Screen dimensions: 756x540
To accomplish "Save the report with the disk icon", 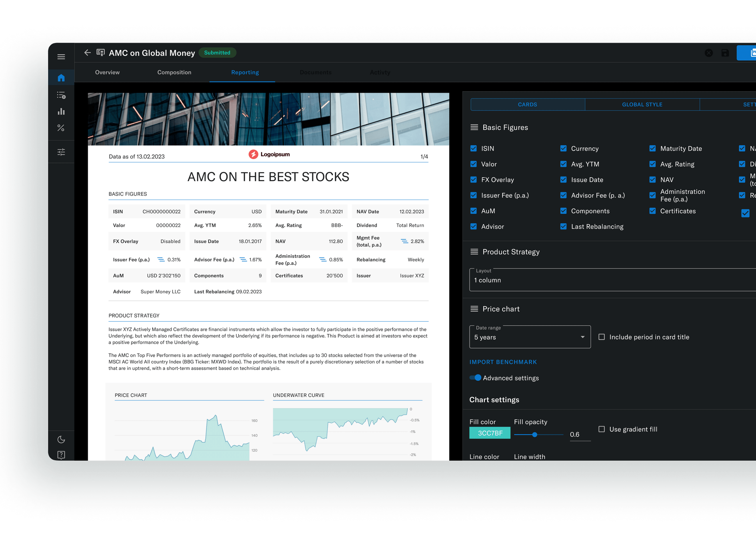I will tap(725, 53).
